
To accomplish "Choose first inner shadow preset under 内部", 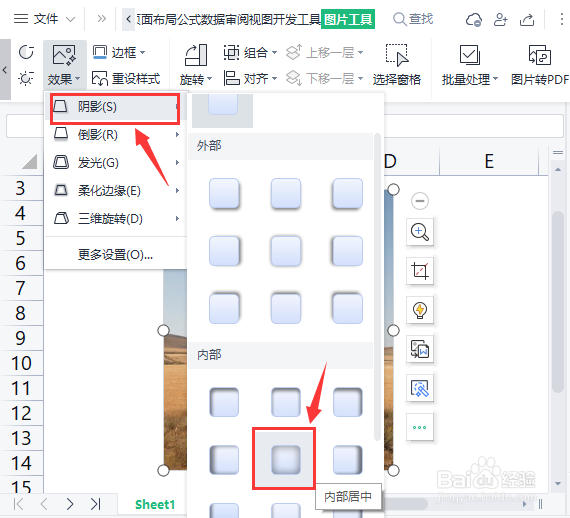I will tap(224, 402).
